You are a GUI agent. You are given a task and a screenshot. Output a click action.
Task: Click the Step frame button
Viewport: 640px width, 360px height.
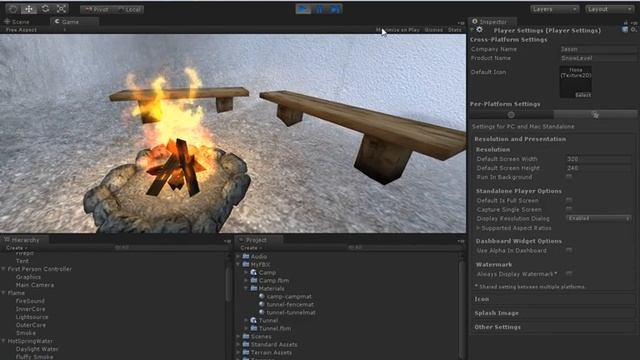[334, 9]
